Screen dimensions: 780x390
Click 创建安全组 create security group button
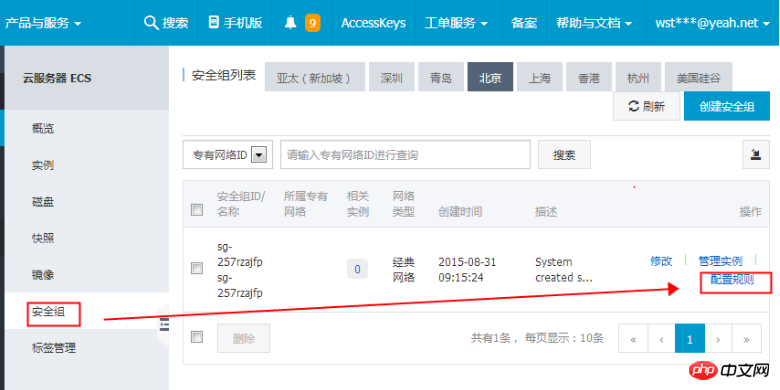pyautogui.click(x=727, y=106)
